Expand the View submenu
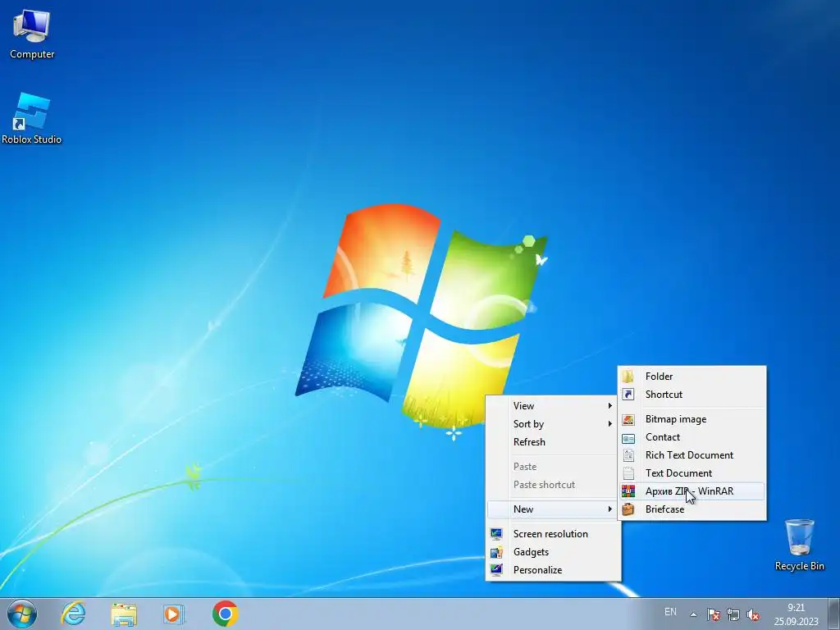Screen dimensions: 840x630 point(553,405)
